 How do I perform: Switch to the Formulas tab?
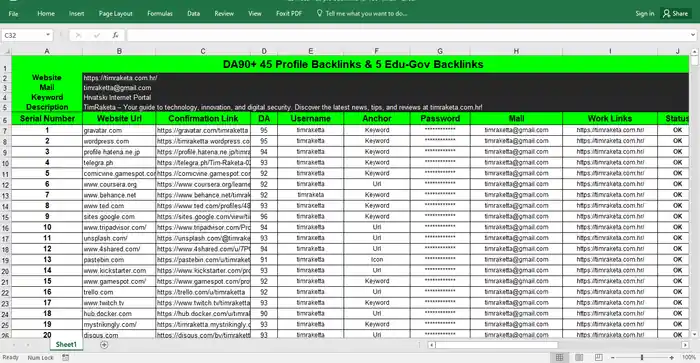point(160,13)
